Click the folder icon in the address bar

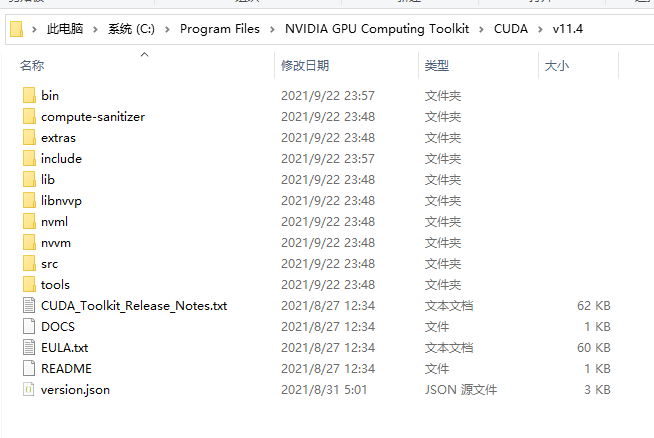pos(16,29)
